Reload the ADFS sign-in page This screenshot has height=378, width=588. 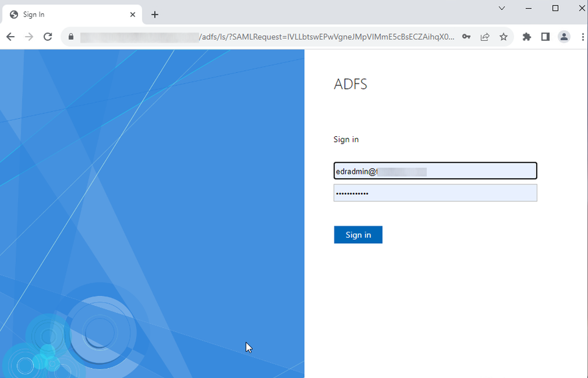[x=47, y=37]
